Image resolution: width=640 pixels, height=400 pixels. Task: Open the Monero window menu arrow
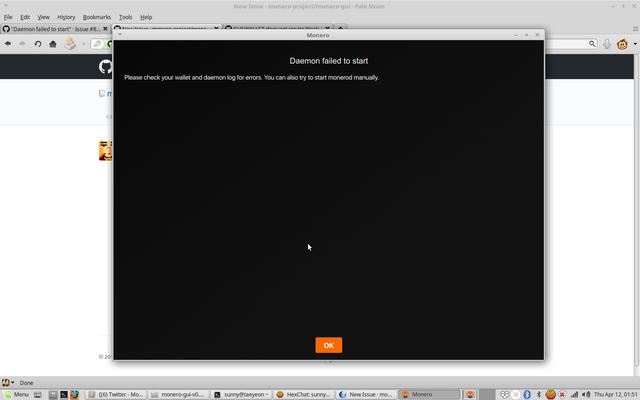coord(120,35)
